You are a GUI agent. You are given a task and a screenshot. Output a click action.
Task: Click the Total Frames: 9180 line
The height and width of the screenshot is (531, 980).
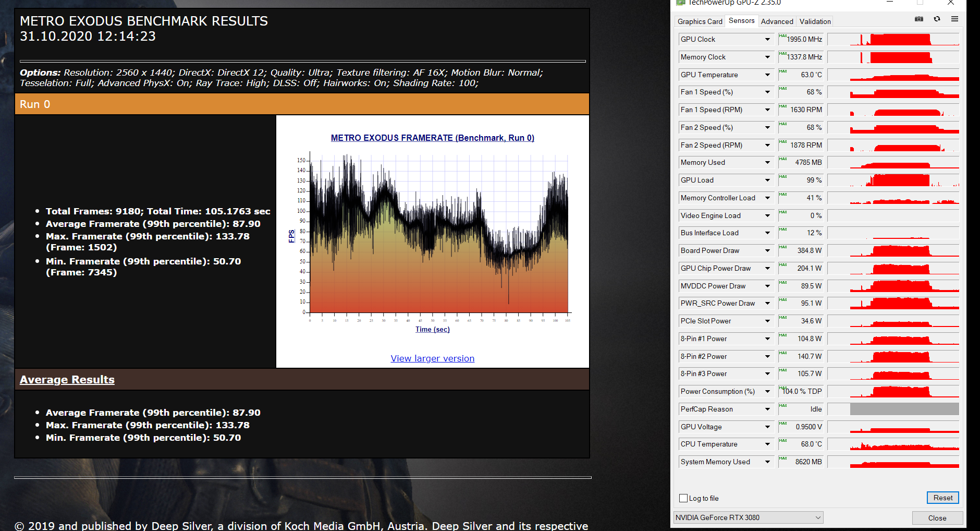[x=158, y=211]
